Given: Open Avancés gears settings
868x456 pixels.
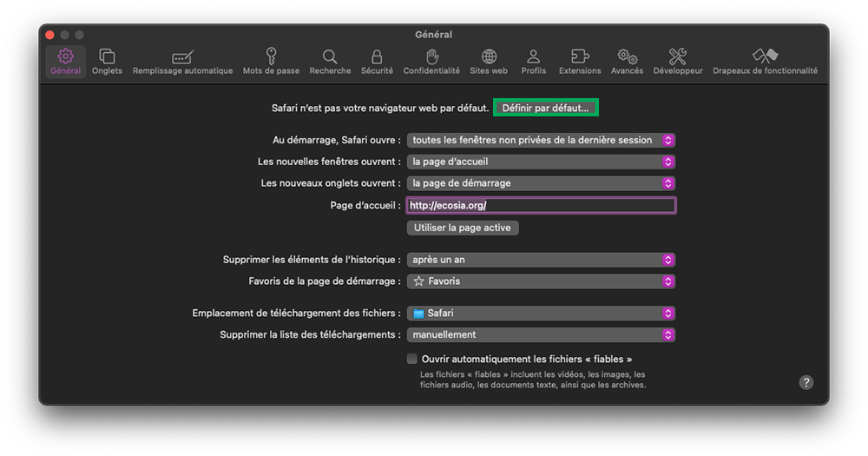Looking at the screenshot, I should [627, 62].
